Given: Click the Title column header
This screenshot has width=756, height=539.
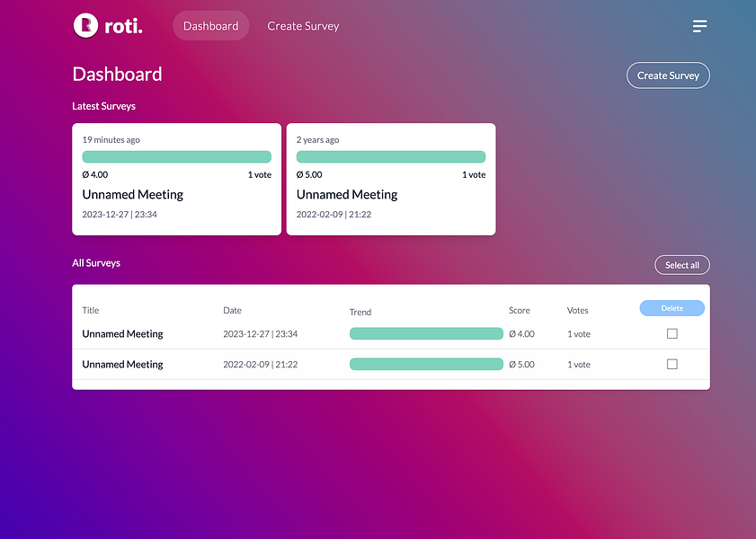Looking at the screenshot, I should [90, 310].
